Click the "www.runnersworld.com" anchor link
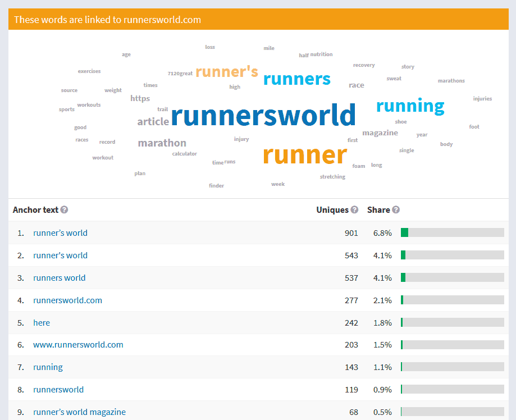Image resolution: width=516 pixels, height=420 pixels. click(78, 344)
